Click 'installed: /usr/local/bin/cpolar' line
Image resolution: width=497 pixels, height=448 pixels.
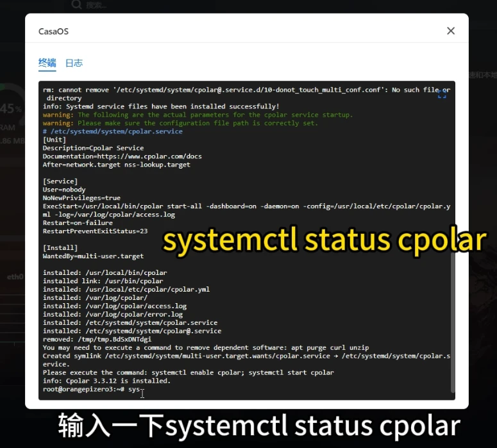pos(105,272)
